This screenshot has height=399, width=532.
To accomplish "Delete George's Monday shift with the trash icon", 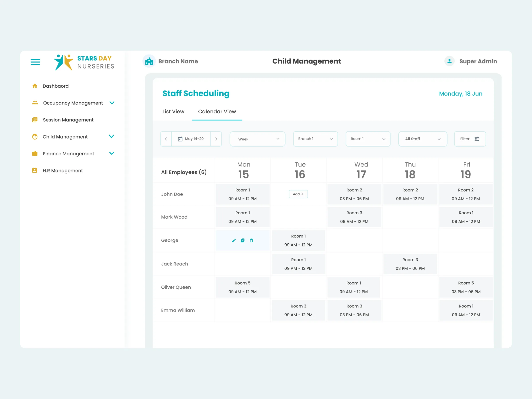I will pos(251,240).
